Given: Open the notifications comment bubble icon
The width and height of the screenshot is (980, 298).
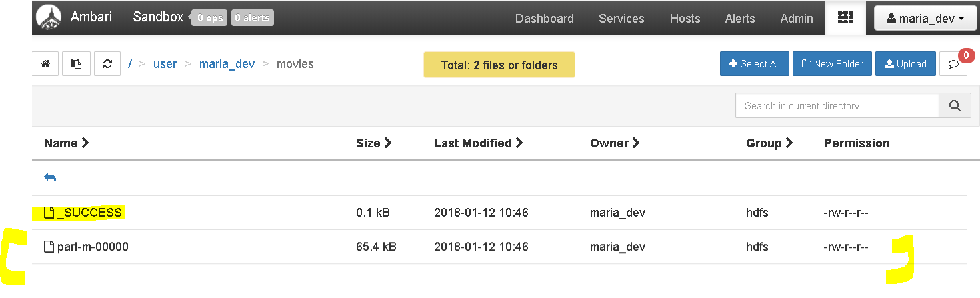Looking at the screenshot, I should 953,64.
